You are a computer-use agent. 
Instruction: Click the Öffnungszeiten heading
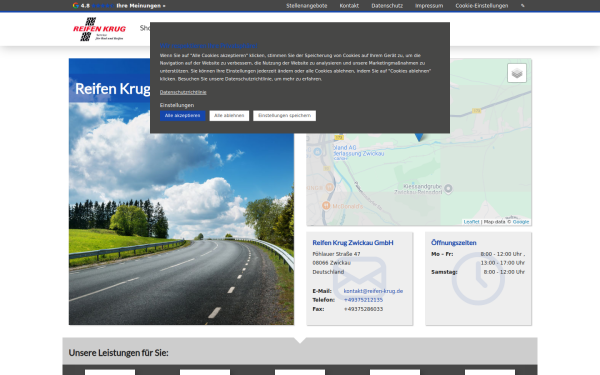point(453,243)
